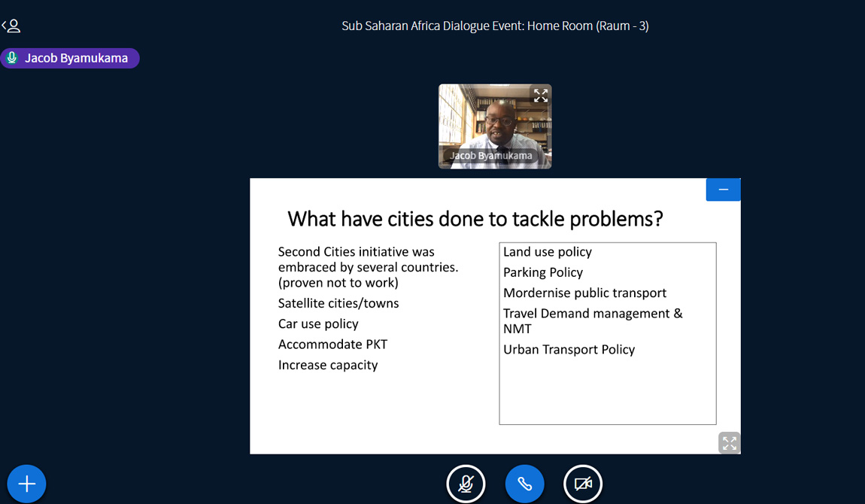
Task: Expand Jacob Byamukama's video to fullscreen
Action: click(541, 96)
